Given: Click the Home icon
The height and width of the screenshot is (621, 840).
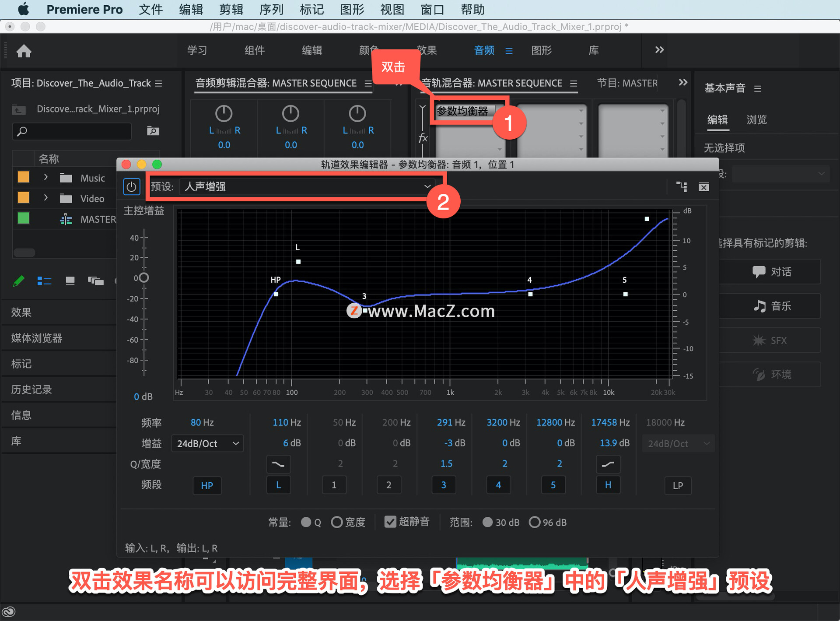Looking at the screenshot, I should click(24, 51).
